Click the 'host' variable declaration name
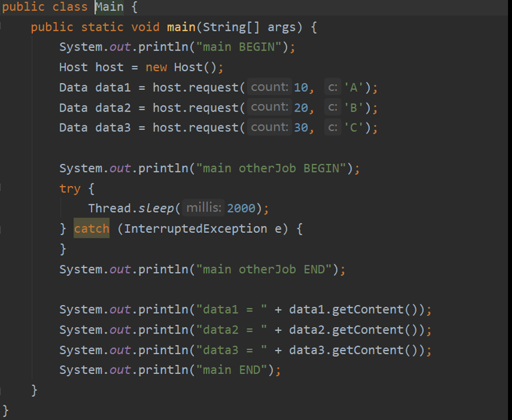 click(x=109, y=67)
